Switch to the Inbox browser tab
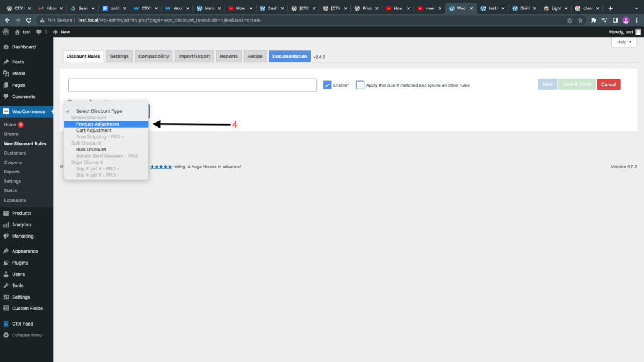 [x=50, y=8]
